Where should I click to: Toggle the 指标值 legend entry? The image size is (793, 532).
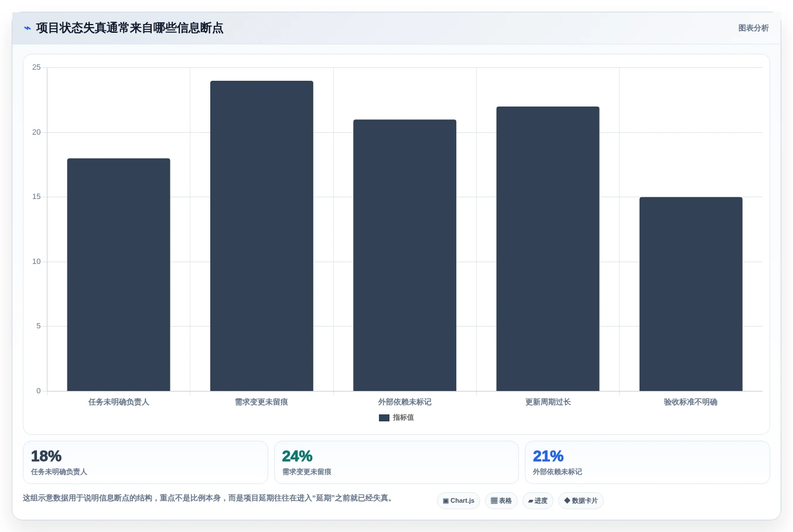click(396, 418)
